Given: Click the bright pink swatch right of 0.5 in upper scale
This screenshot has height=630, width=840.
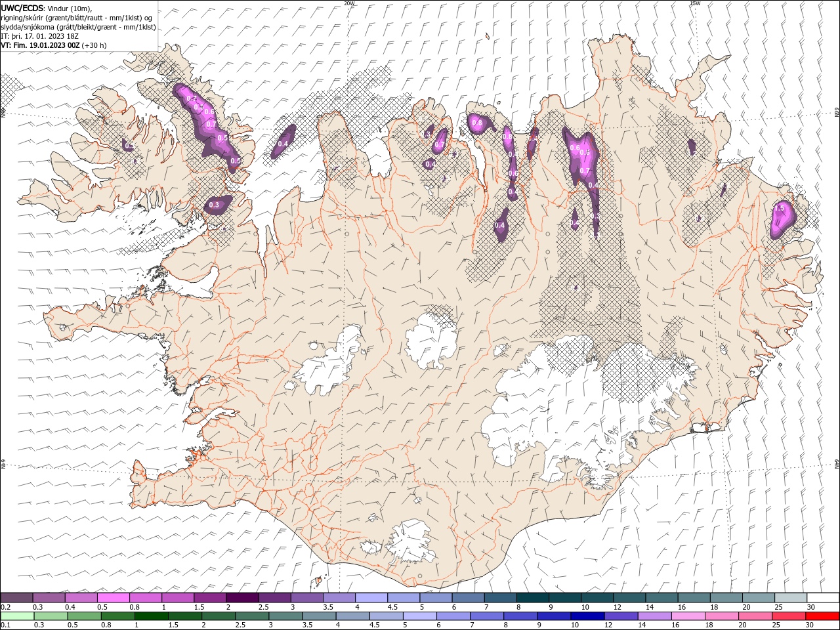Looking at the screenshot, I should [113, 598].
